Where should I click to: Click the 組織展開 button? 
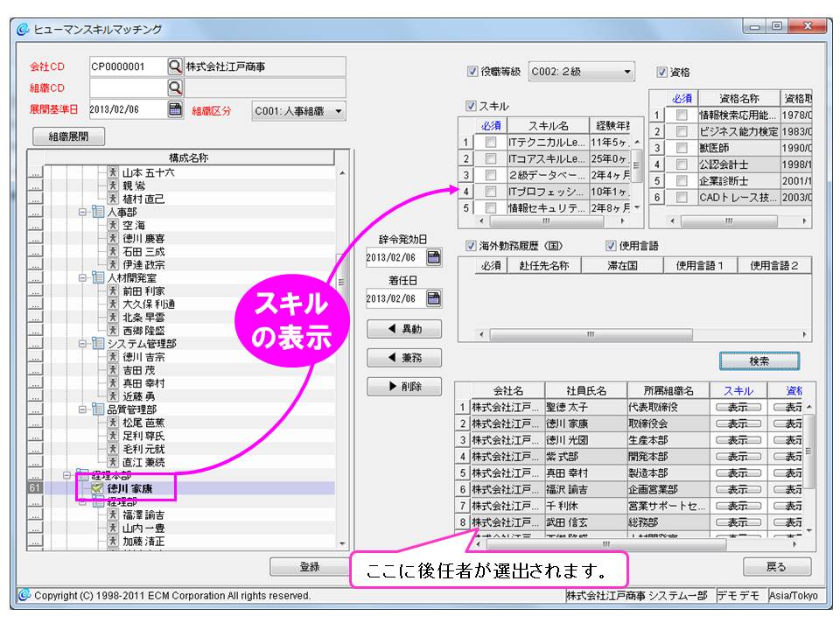tap(69, 136)
